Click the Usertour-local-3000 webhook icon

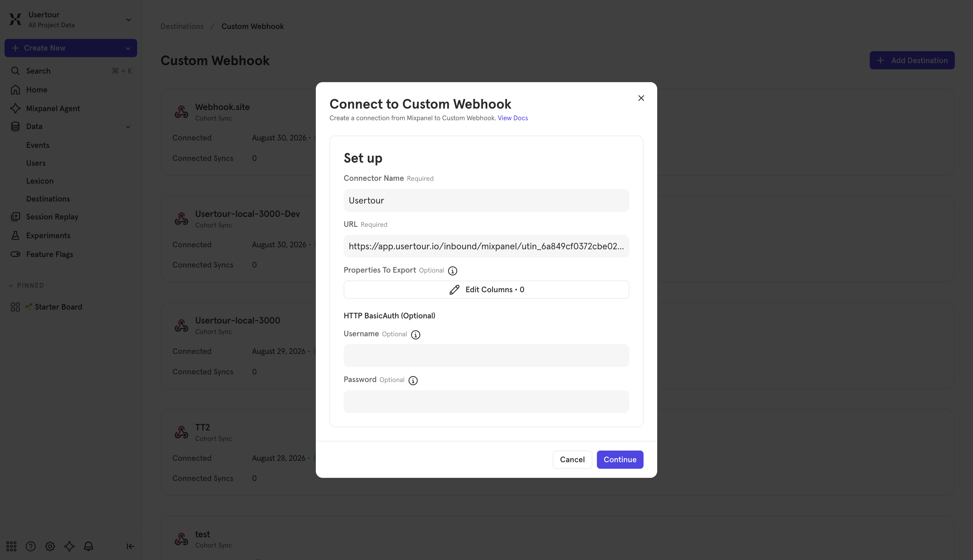tap(181, 325)
